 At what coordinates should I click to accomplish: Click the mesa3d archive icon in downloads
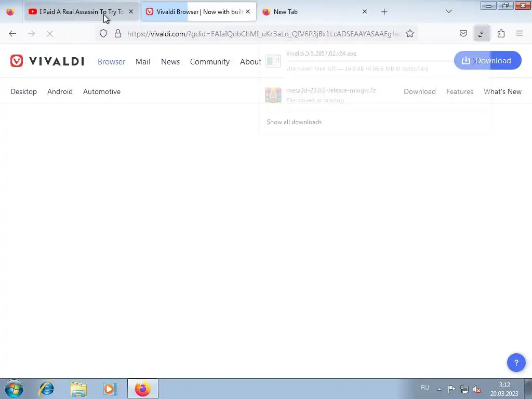tap(273, 96)
